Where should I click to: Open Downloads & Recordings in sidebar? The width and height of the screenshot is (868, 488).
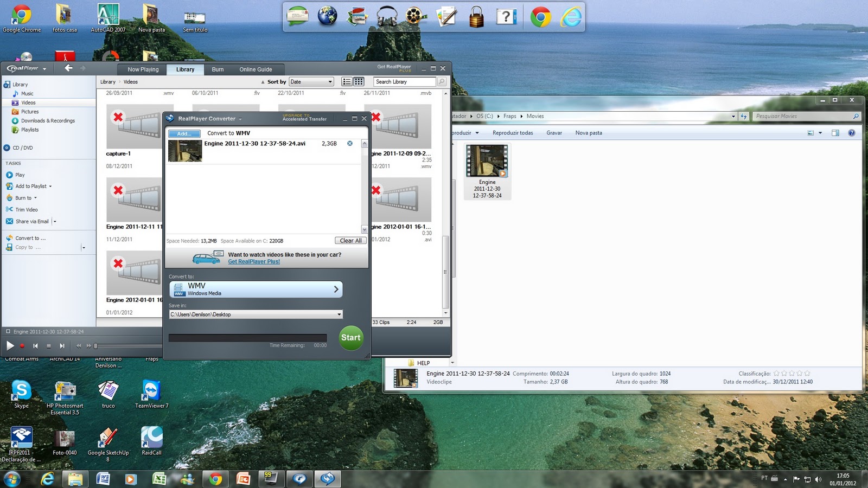pyautogui.click(x=48, y=121)
